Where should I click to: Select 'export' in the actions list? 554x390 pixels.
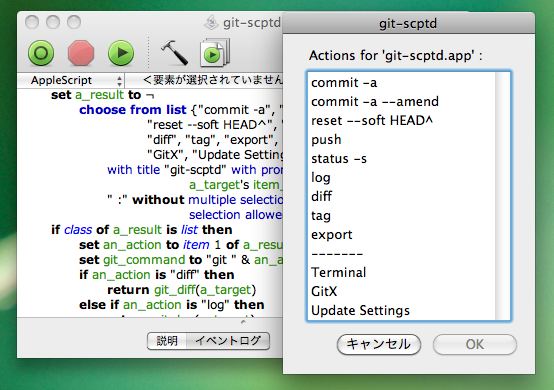(401, 235)
